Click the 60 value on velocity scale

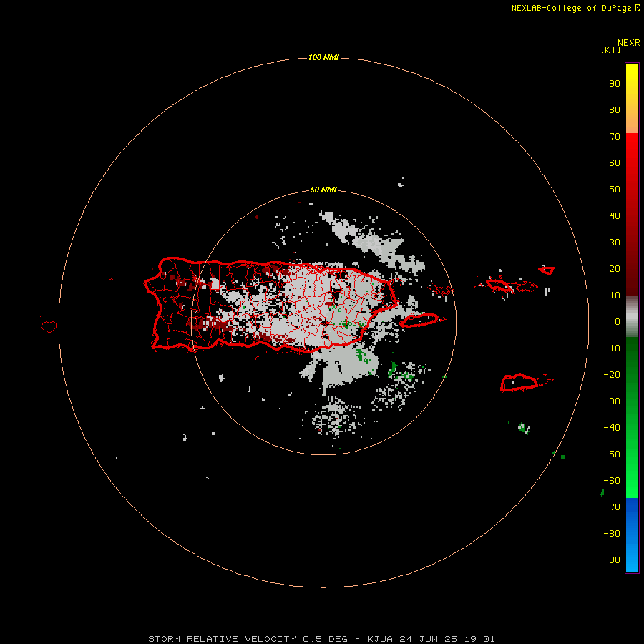[615, 162]
